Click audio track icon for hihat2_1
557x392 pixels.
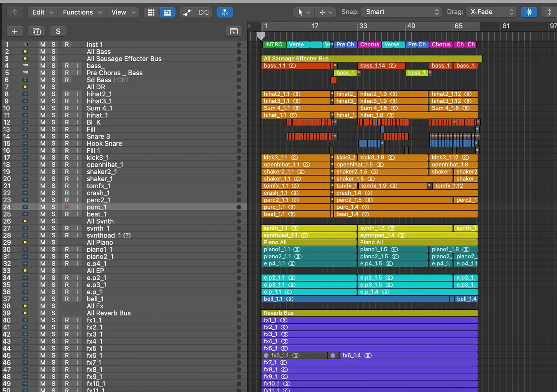25,94
